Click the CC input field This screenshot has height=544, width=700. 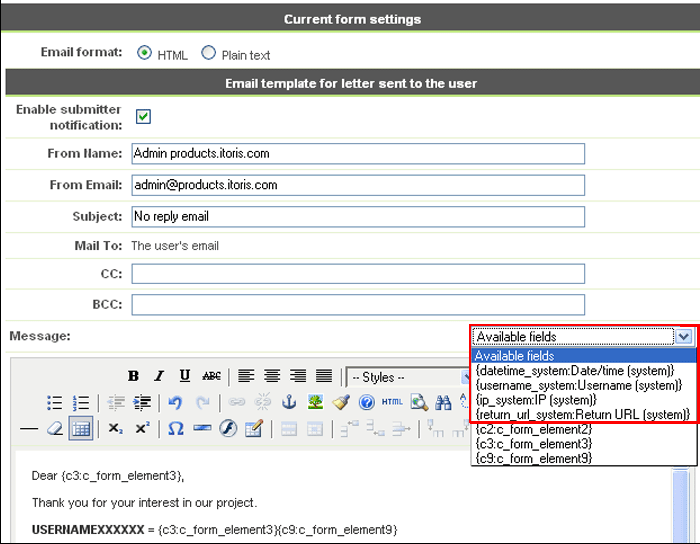(x=358, y=274)
